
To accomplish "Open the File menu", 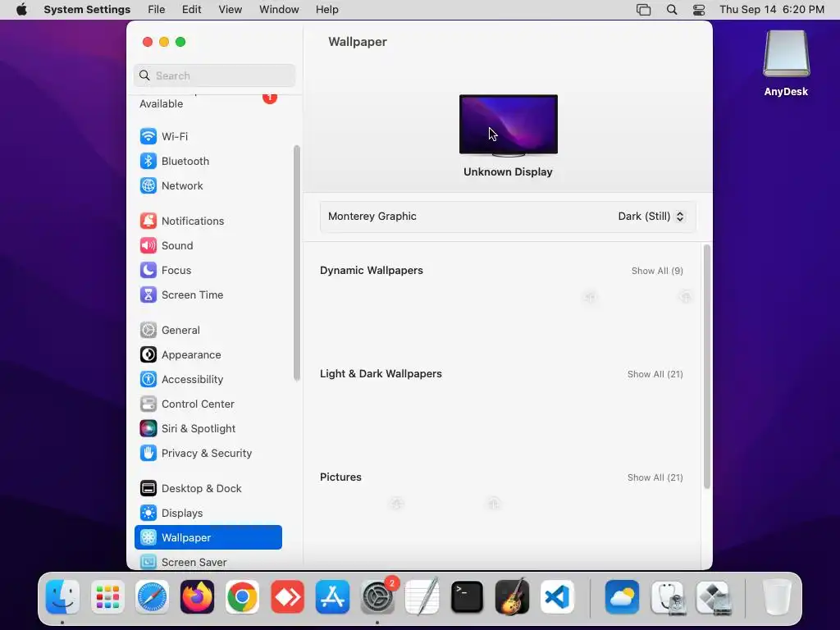I will click(157, 10).
